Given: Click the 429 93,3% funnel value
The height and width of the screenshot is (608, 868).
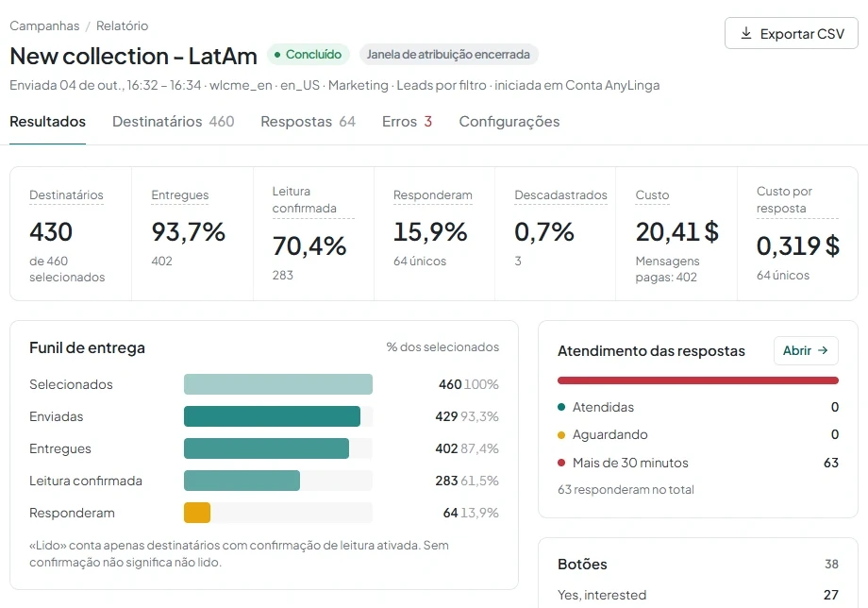Looking at the screenshot, I should (467, 416).
